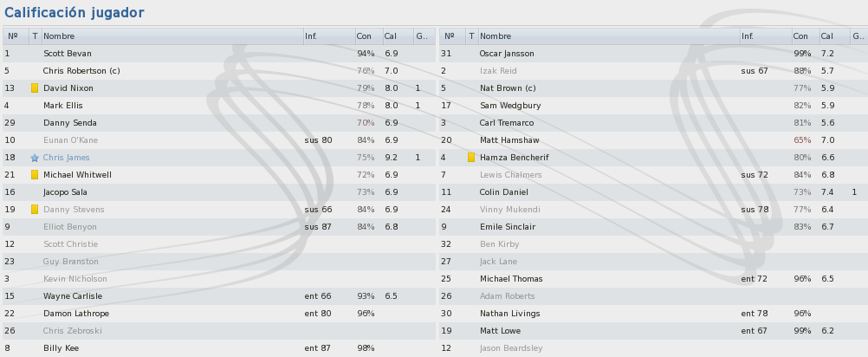Click David Nixon's yellow card icon
Image resolution: width=868 pixels, height=357 pixels.
35,88
